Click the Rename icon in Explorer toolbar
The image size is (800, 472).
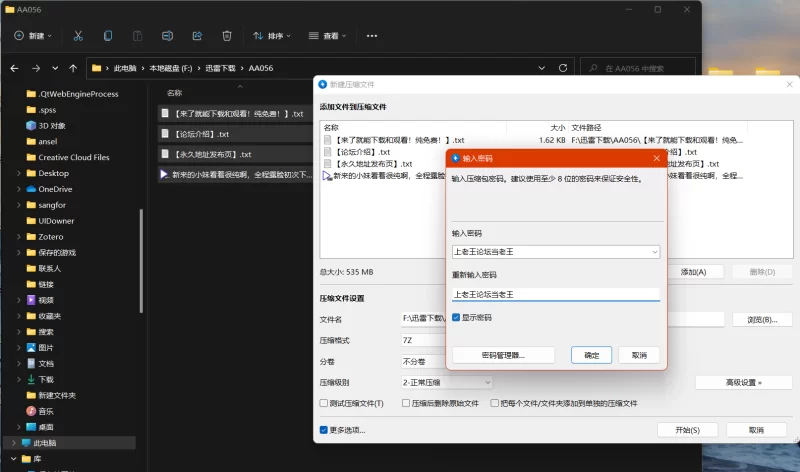[x=167, y=36]
